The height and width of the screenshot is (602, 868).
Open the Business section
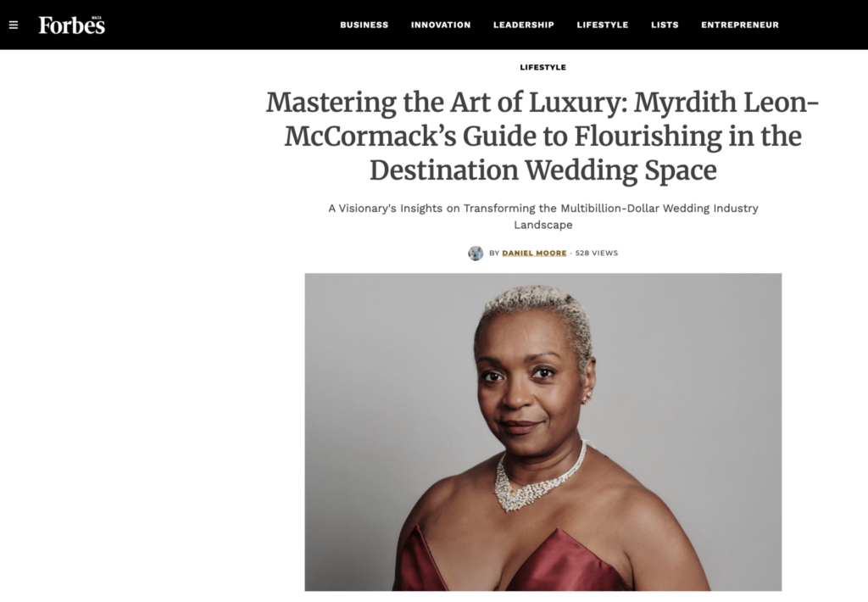point(364,25)
